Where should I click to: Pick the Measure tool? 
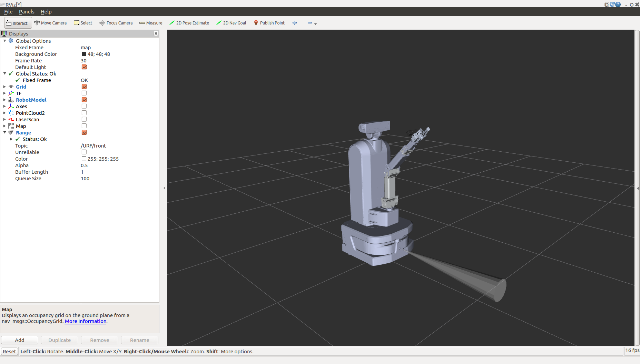[151, 23]
